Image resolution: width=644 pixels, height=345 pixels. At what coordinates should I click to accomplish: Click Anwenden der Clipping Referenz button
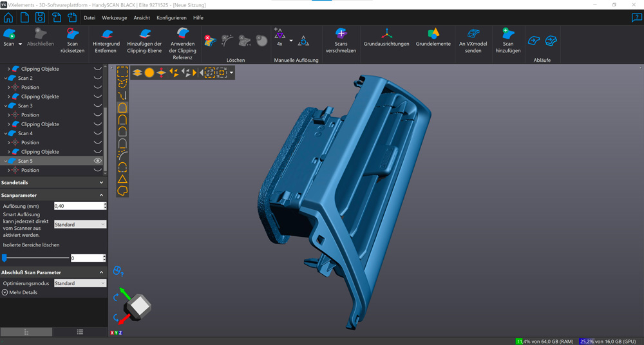(x=182, y=34)
